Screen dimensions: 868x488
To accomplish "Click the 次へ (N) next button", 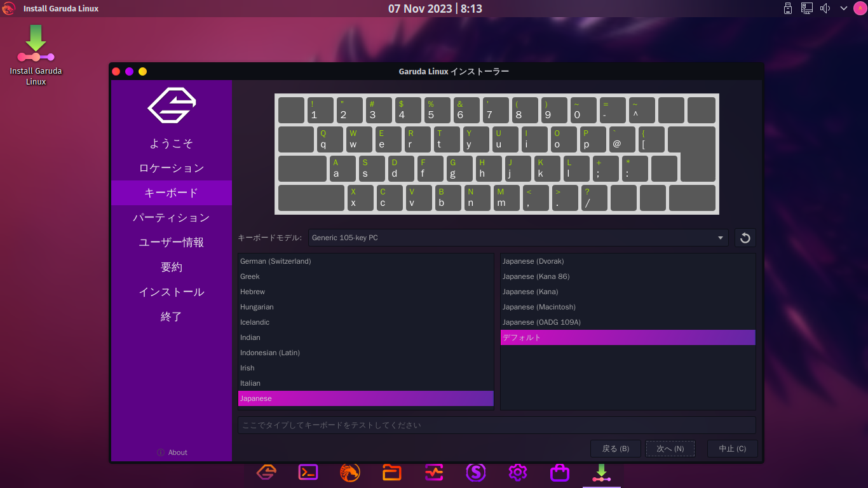I will [x=670, y=449].
